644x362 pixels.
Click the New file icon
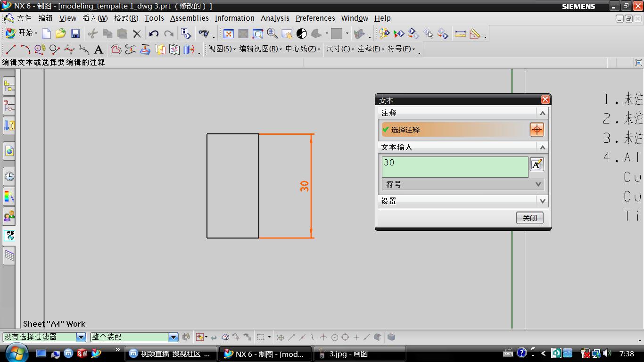[46, 33]
